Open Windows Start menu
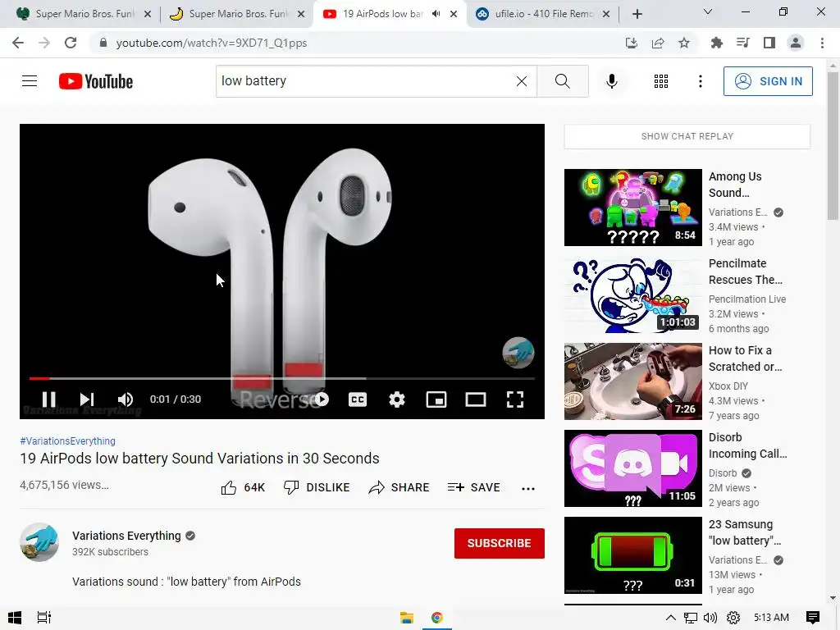Image resolution: width=840 pixels, height=630 pixels. (15, 618)
